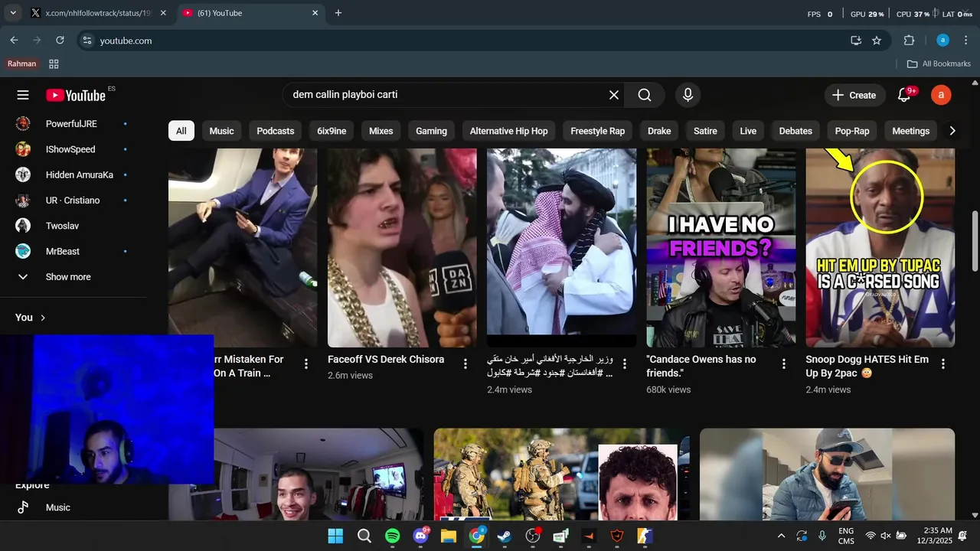The image size is (980, 551).
Task: Go back with browser back arrow
Action: pos(14,40)
